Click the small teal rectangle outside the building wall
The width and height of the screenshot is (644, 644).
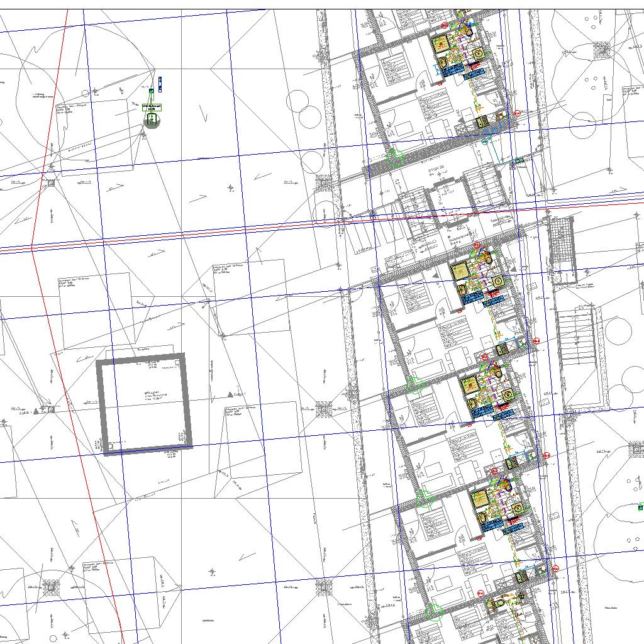(519, 162)
